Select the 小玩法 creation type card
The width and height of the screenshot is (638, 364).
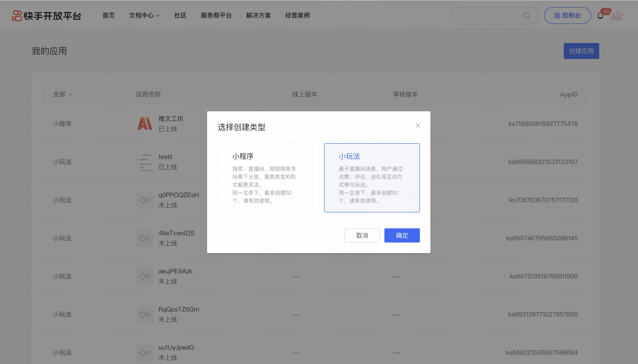[x=372, y=178]
